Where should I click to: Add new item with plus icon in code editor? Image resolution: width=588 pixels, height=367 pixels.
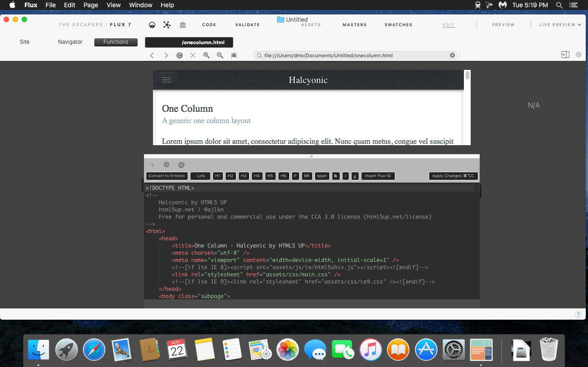pyautogui.click(x=153, y=165)
